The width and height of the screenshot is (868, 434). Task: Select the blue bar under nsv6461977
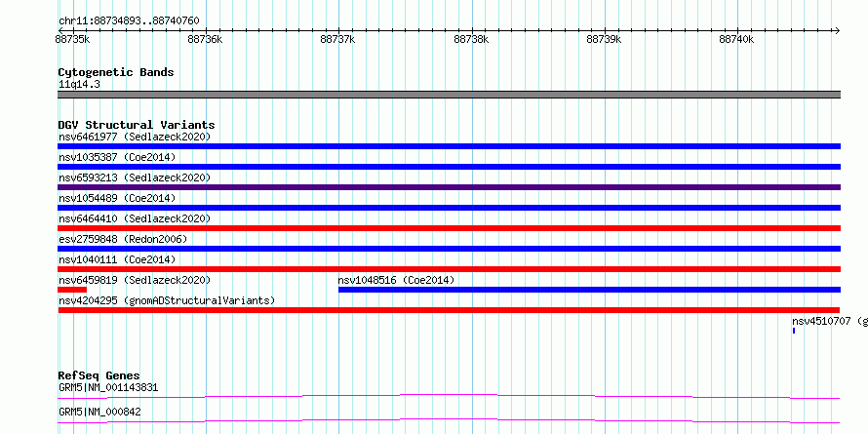coord(449,146)
